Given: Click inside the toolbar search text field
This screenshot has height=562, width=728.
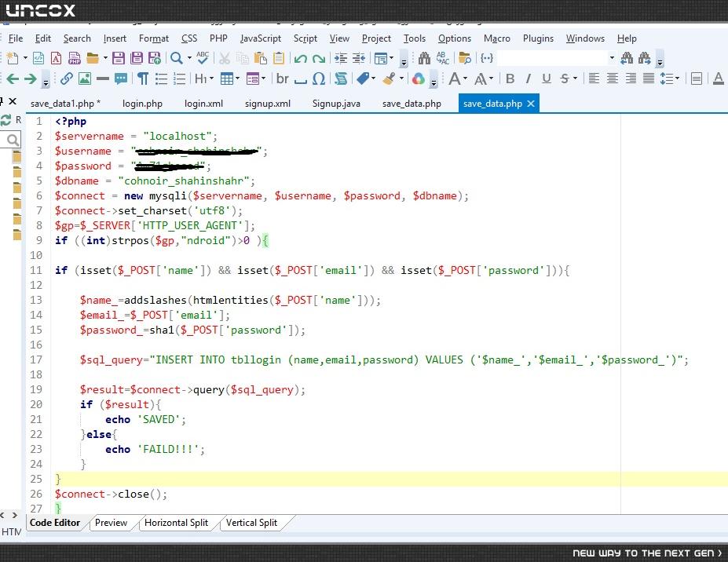Looking at the screenshot, I should click(552, 58).
